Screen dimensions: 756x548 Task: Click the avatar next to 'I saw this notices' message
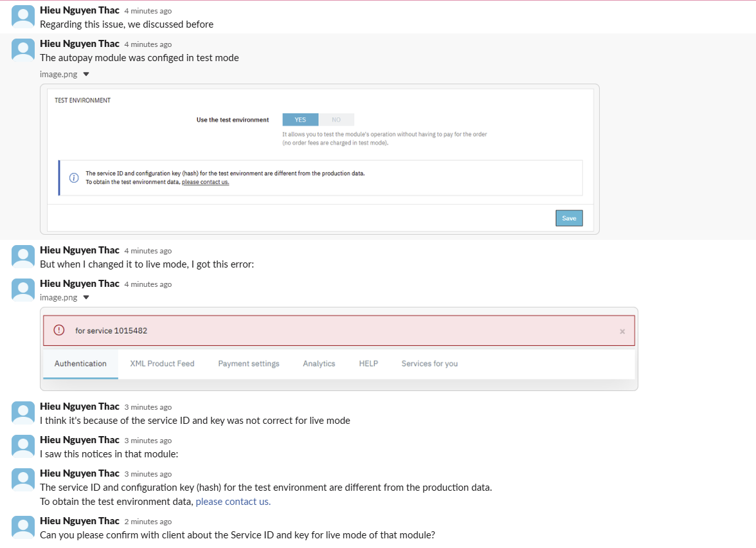pyautogui.click(x=22, y=446)
